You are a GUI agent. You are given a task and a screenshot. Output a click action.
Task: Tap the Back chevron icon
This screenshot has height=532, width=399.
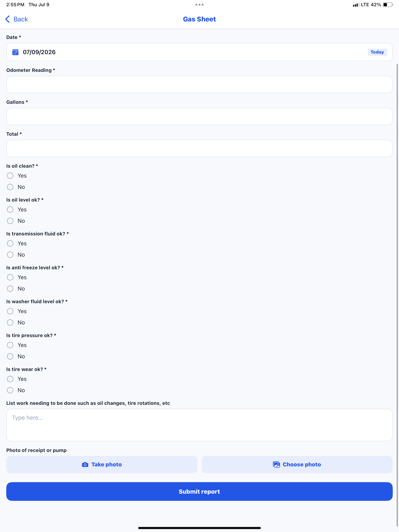coord(7,19)
